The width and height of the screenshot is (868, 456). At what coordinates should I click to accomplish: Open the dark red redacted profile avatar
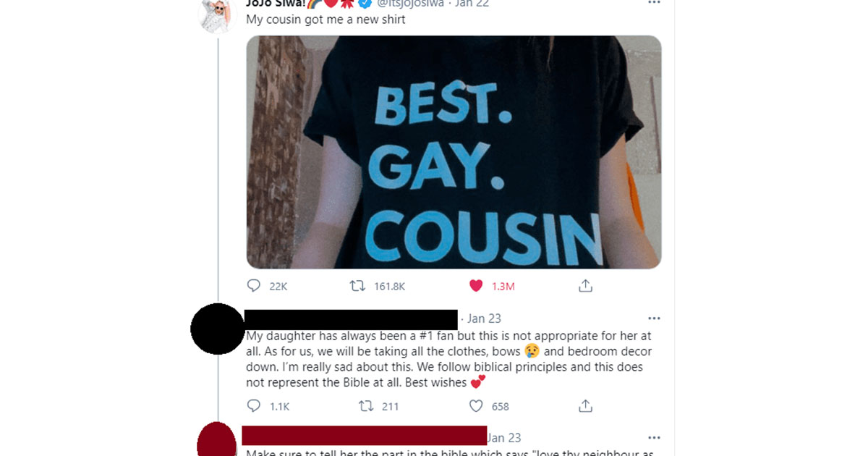pos(217,439)
